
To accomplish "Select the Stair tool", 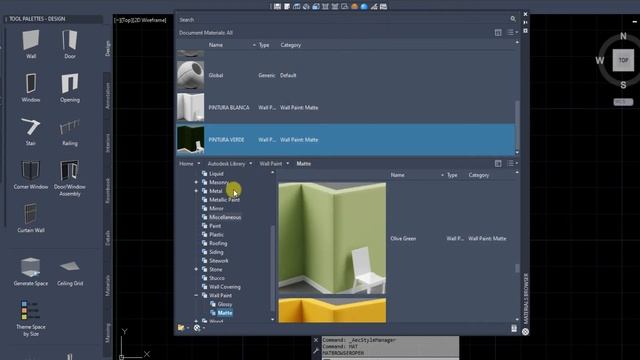I will [x=31, y=131].
